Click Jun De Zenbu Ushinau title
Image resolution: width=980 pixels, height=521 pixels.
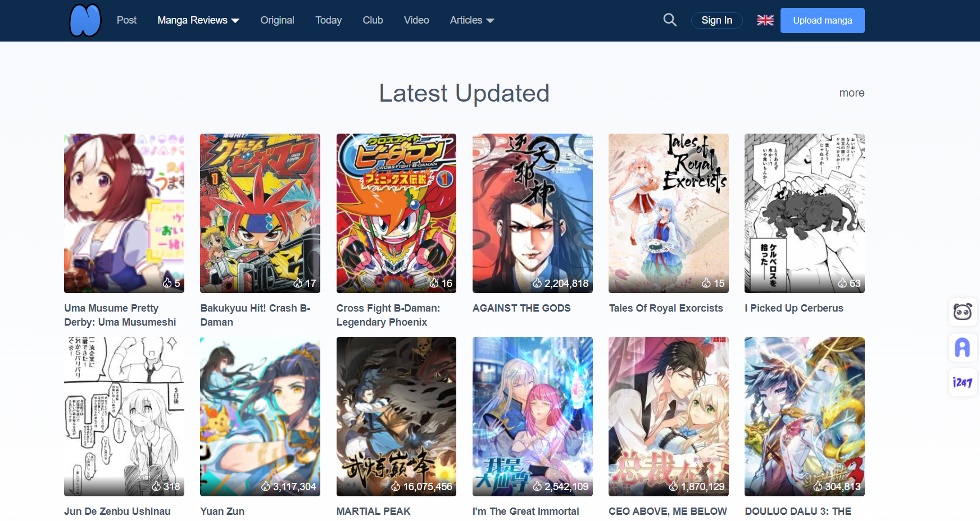point(117,511)
